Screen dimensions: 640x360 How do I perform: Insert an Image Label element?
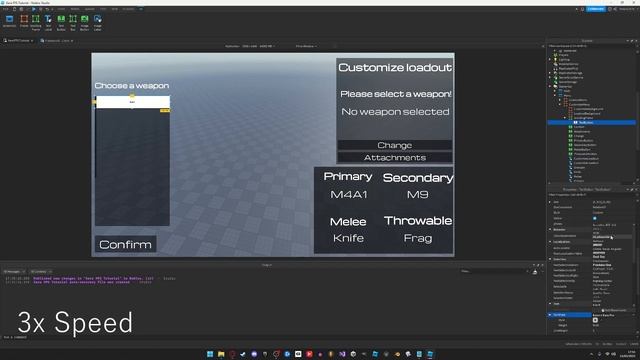pos(98,22)
